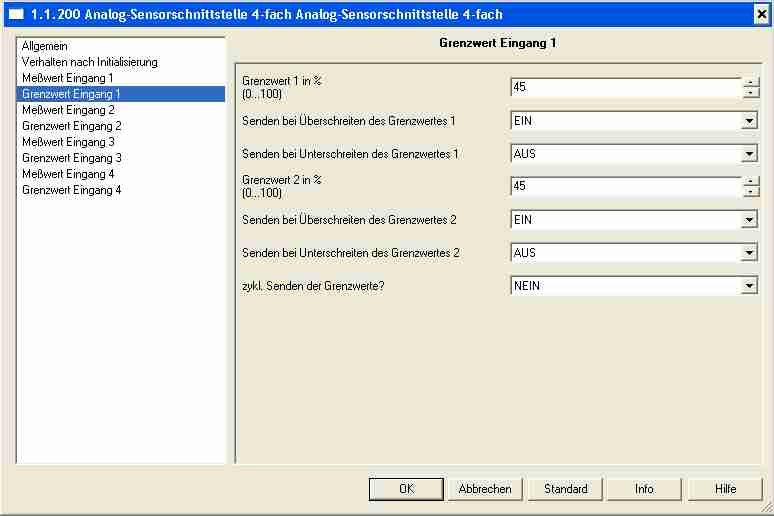Increase Grenzwert 2 value with up arrow
The image size is (774, 516).
point(750,181)
